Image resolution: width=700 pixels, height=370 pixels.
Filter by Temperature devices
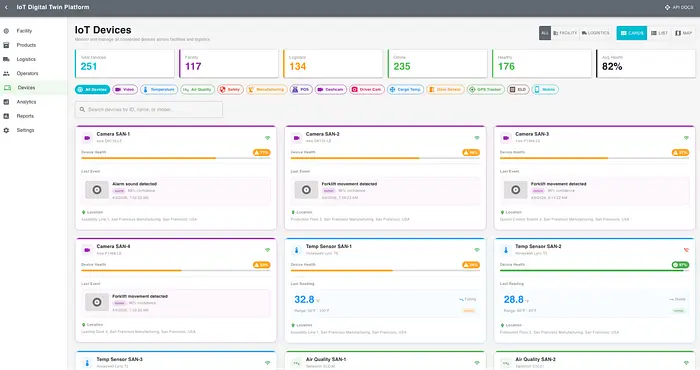(x=159, y=90)
